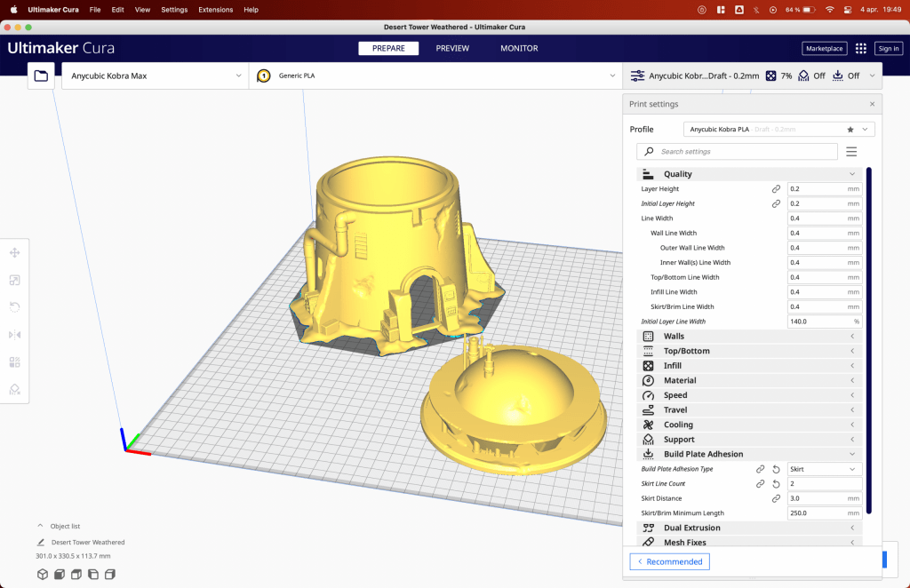Switch to the right side view icon
This screenshot has height=588, width=910.
click(x=109, y=574)
